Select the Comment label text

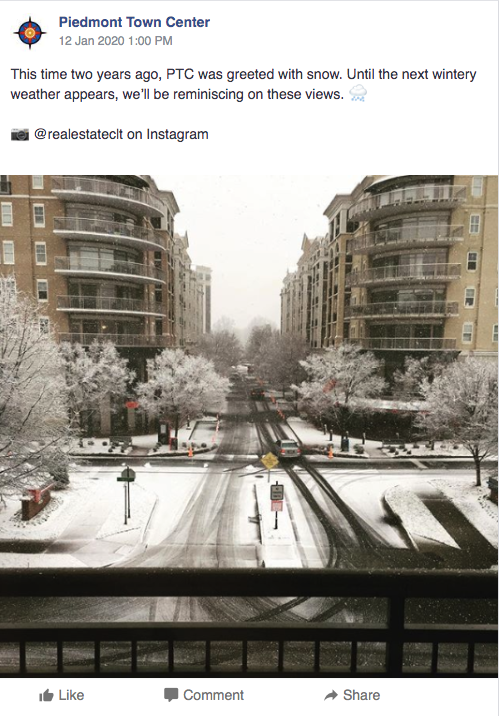tap(214, 695)
